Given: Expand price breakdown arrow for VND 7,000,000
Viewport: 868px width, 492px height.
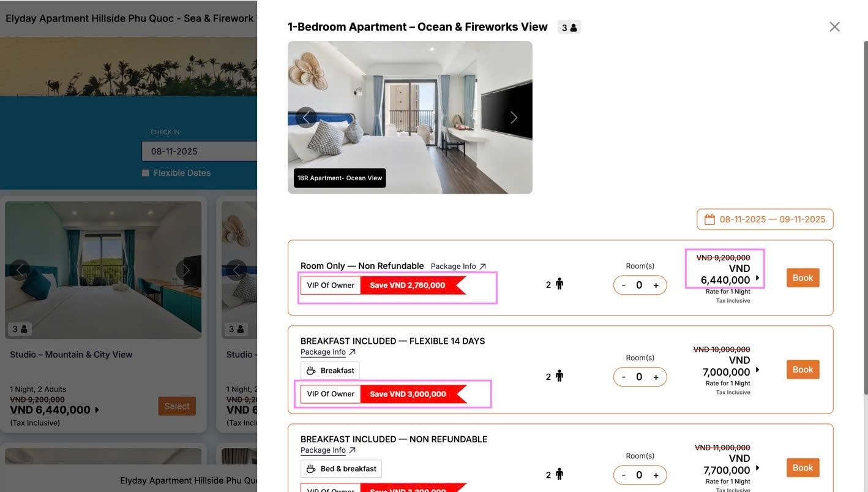Looking at the screenshot, I should 757,370.
